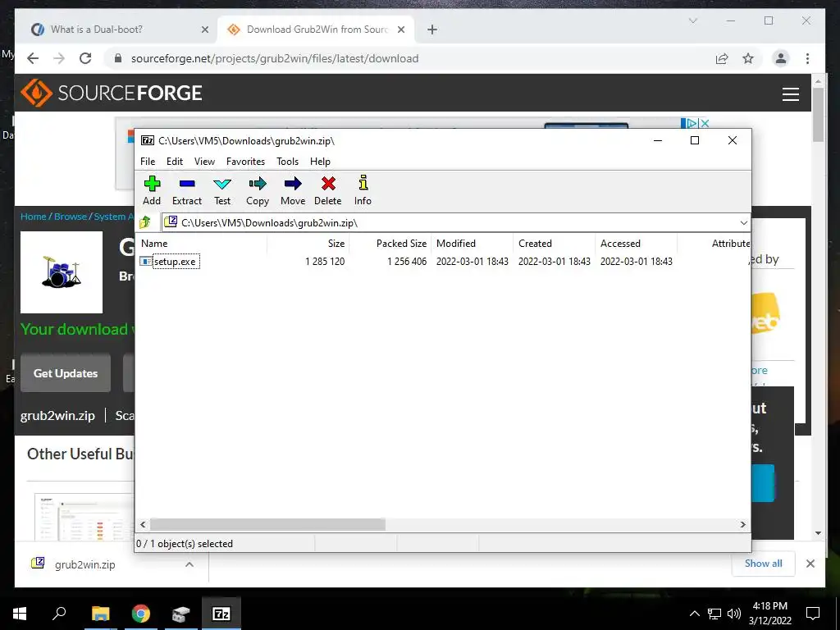Open the notification center icon
This screenshot has width=840, height=630.
(x=813, y=614)
